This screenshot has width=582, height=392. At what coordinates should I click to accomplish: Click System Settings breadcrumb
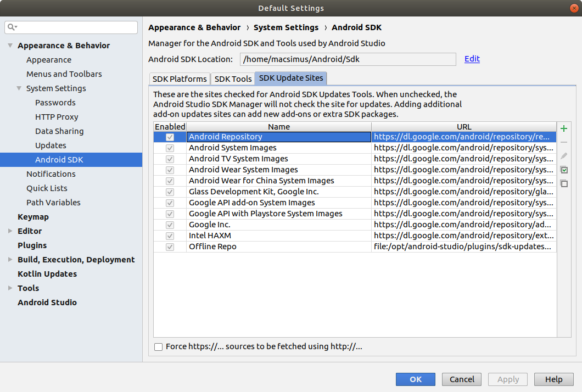pyautogui.click(x=286, y=27)
